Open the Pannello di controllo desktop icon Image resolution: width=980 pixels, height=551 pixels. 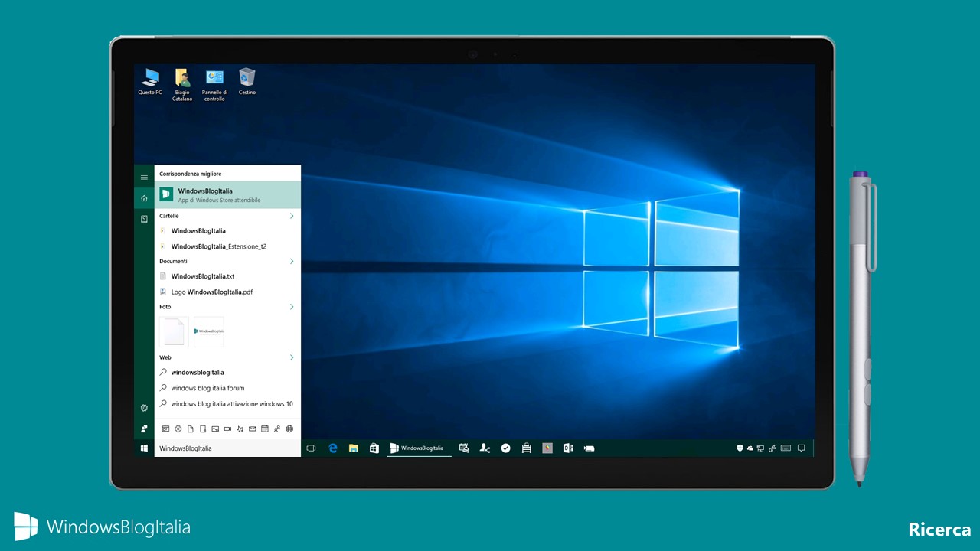point(214,84)
